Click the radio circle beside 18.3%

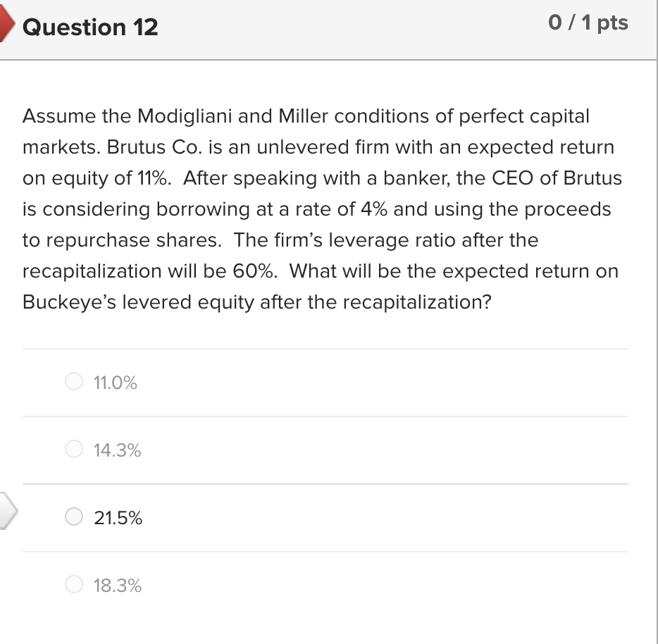74,585
